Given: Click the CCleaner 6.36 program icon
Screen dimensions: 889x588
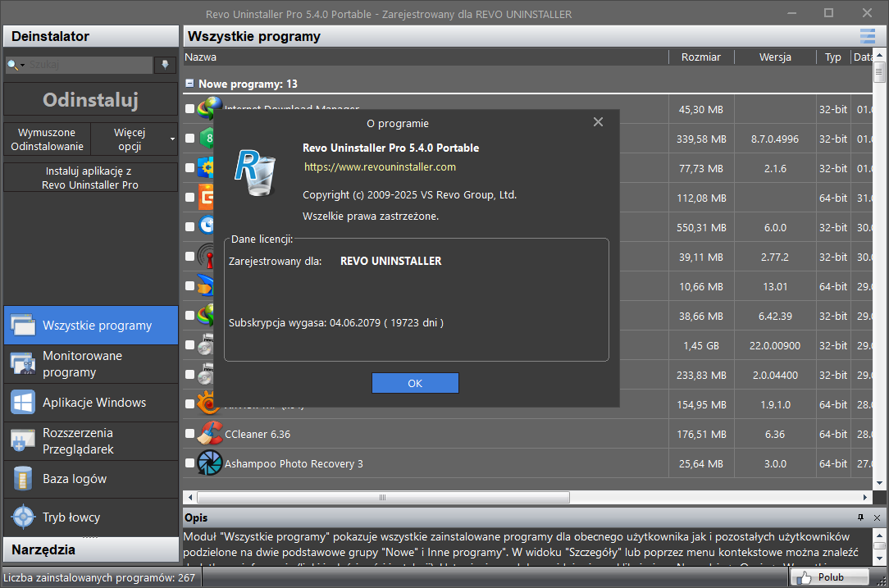Looking at the screenshot, I should point(210,433).
